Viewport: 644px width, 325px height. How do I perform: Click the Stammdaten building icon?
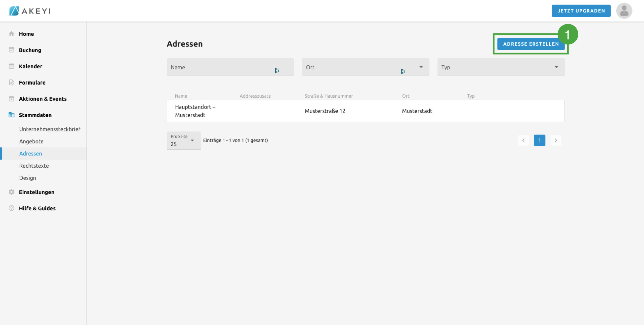[x=11, y=115]
